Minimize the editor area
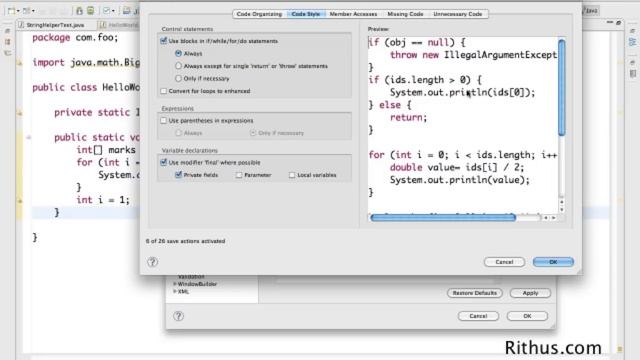Viewport: 640px width, 360px height. (x=610, y=22)
